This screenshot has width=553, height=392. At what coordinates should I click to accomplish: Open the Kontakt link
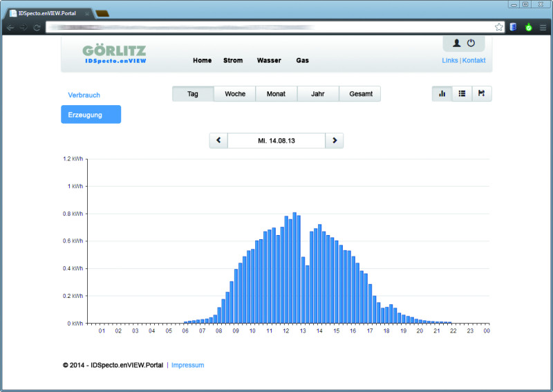point(474,60)
